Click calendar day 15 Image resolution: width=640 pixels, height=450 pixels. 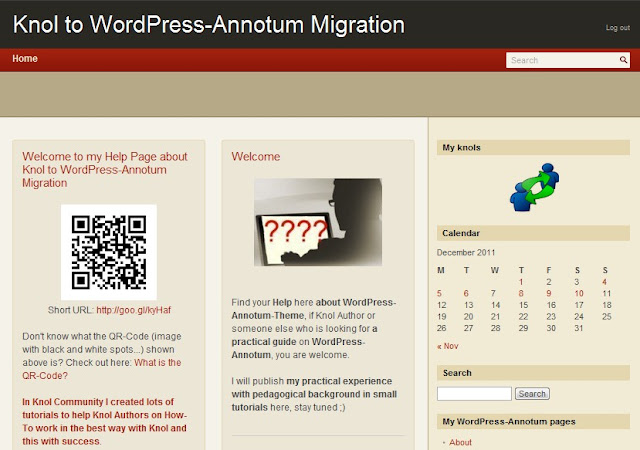pos(523,305)
